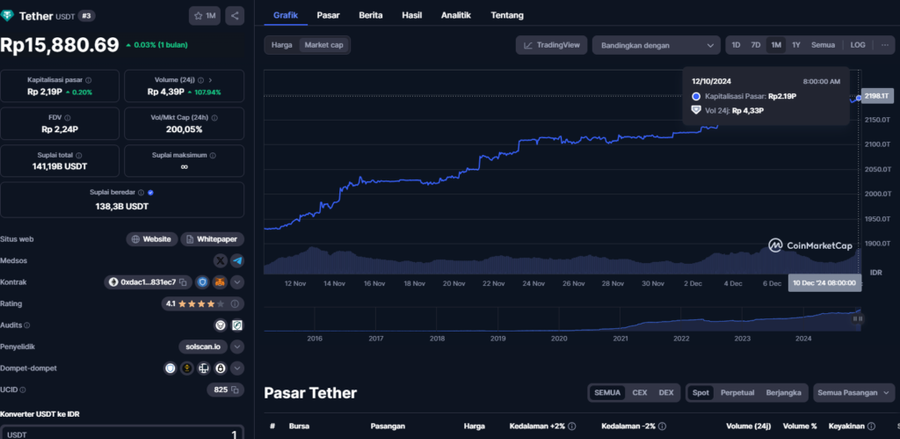900x439 pixels.
Task: Click the first wallet shield icon
Action: (170, 368)
